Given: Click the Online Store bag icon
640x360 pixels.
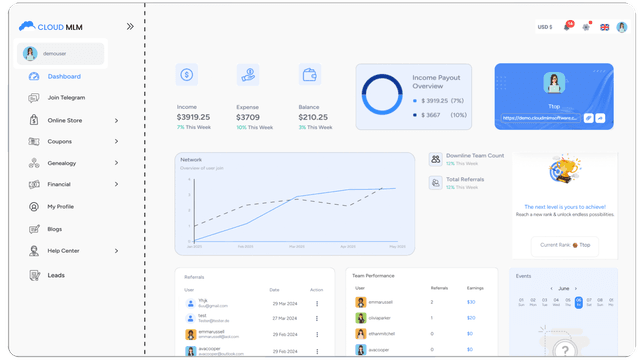Looking at the screenshot, I should pos(34,120).
